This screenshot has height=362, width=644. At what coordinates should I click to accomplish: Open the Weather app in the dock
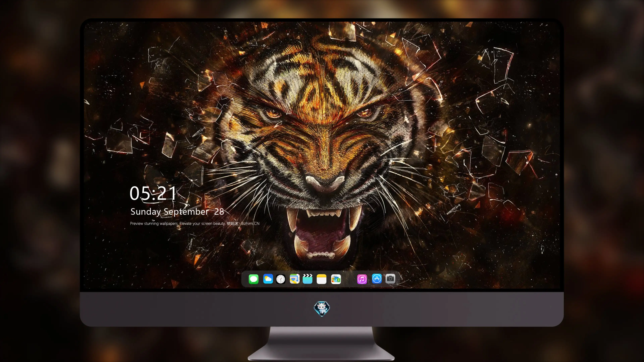(x=268, y=279)
